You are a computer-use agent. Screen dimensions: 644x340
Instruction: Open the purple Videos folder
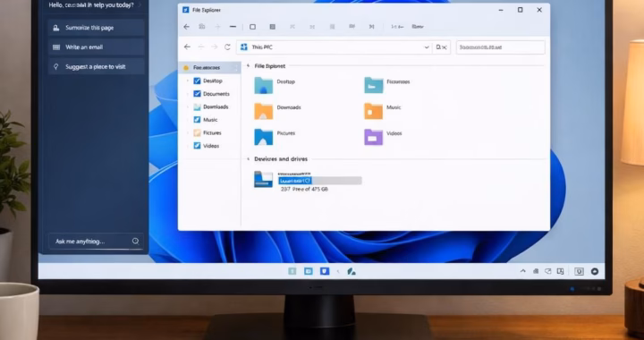(373, 137)
